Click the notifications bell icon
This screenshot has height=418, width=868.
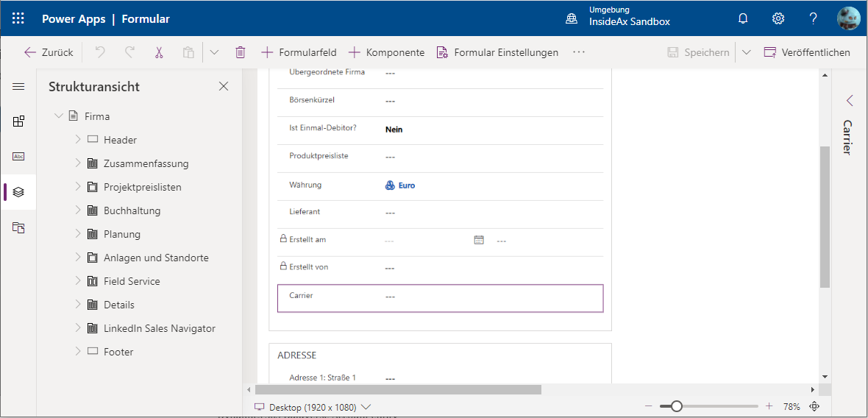coord(743,19)
